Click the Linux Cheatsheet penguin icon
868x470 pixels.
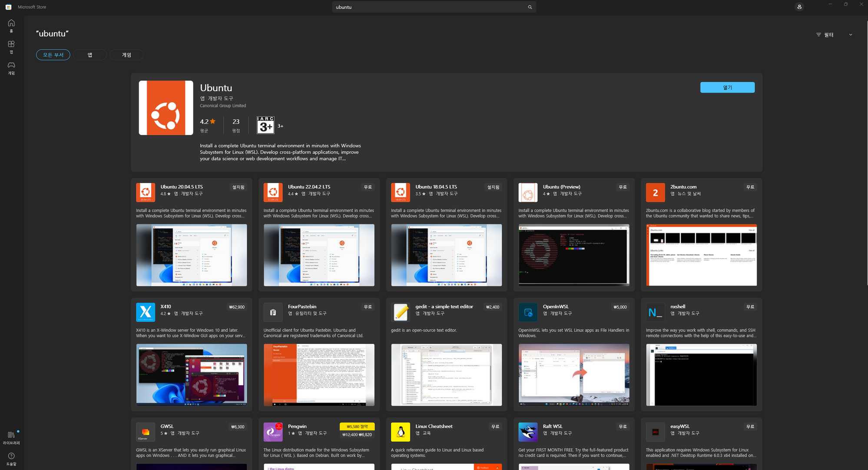[400, 432]
